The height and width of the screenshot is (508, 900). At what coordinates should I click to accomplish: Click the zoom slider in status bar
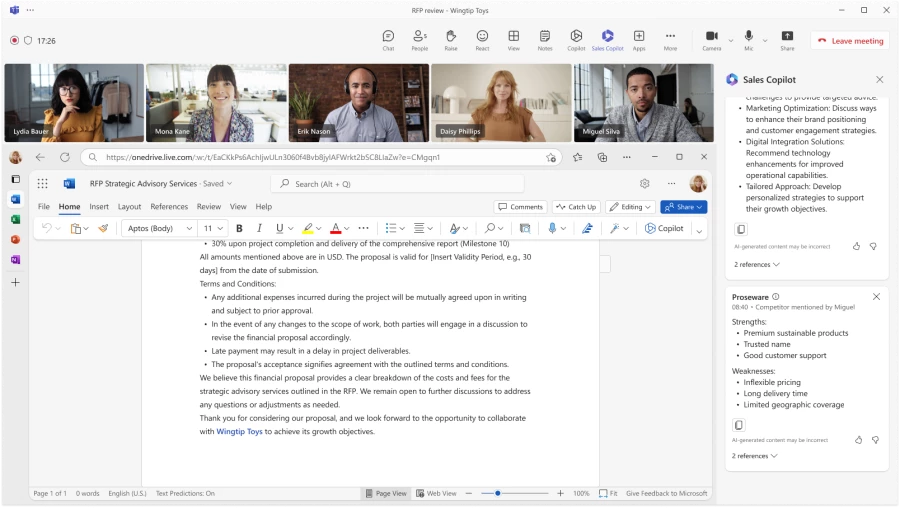coord(498,493)
